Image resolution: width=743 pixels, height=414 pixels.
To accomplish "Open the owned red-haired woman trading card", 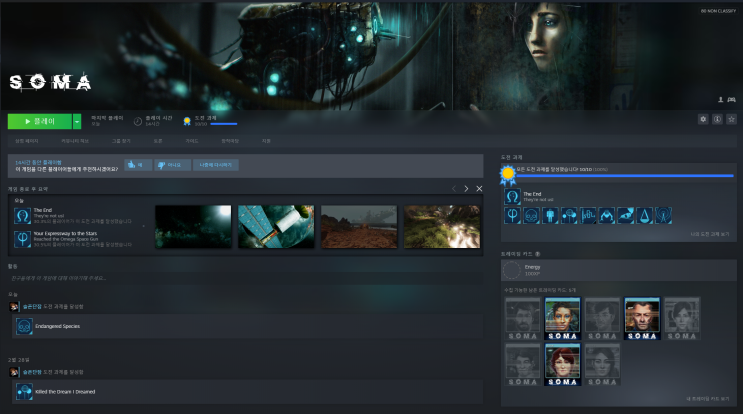I will 562,365.
